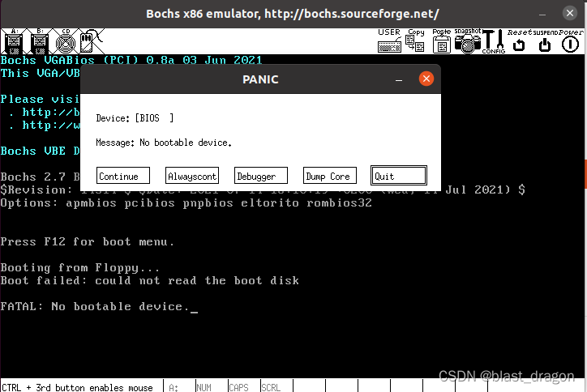Click the Power toolbar icon

pyautogui.click(x=571, y=41)
